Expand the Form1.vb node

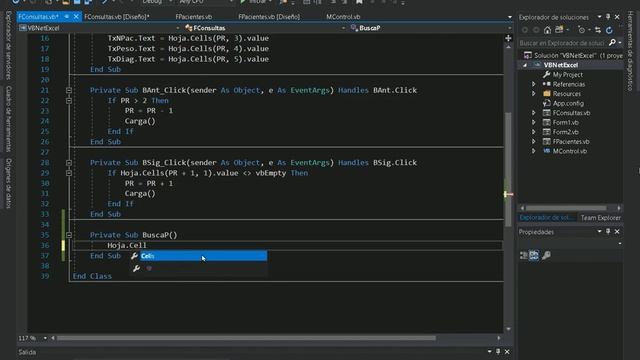click(x=533, y=122)
